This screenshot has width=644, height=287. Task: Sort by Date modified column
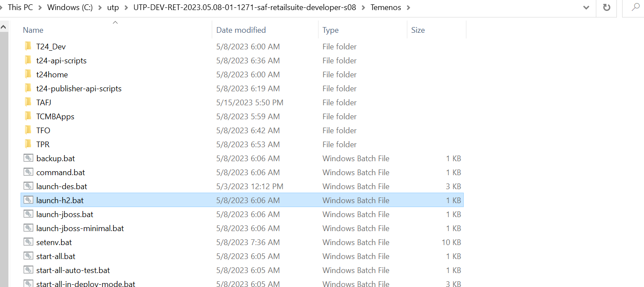click(x=241, y=30)
